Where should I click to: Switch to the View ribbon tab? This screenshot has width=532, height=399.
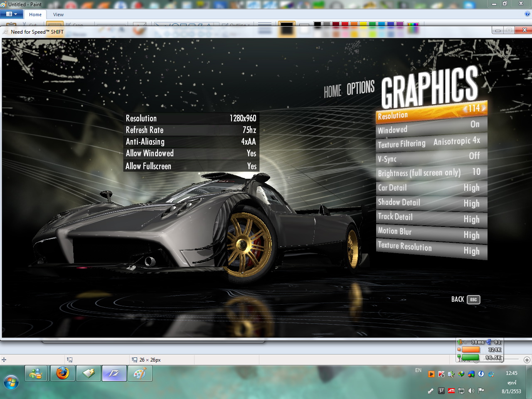click(x=58, y=15)
